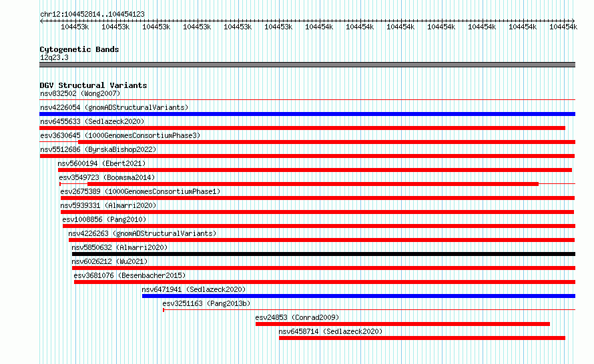Click the gray 12q23.3 cytogenetic band bar
This screenshot has height=364, width=594.
coord(307,65)
